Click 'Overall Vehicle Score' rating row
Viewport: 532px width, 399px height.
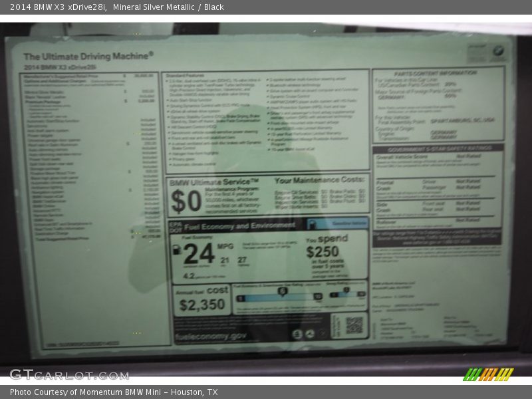pyautogui.click(x=428, y=157)
